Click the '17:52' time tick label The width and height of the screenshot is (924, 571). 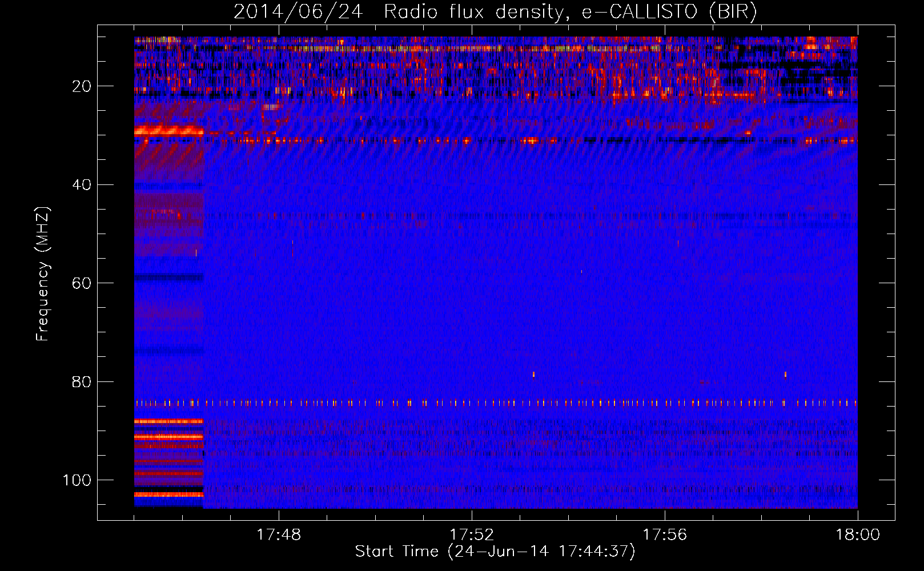pyautogui.click(x=472, y=535)
